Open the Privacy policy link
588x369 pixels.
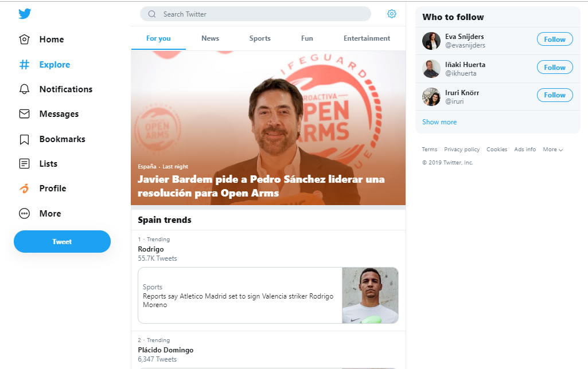coord(461,149)
